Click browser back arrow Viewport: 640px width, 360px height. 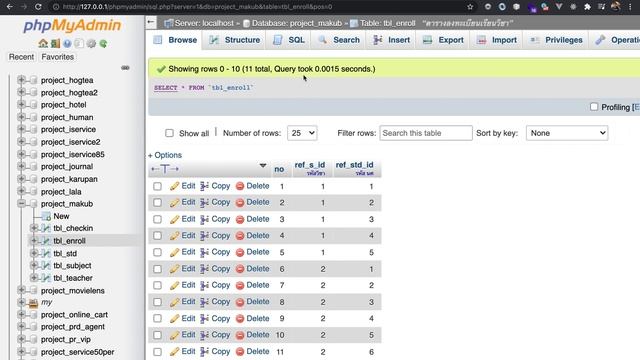(10, 7)
